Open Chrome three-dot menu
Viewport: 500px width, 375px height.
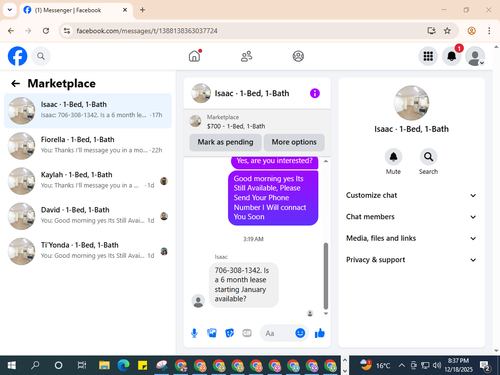coord(489,31)
